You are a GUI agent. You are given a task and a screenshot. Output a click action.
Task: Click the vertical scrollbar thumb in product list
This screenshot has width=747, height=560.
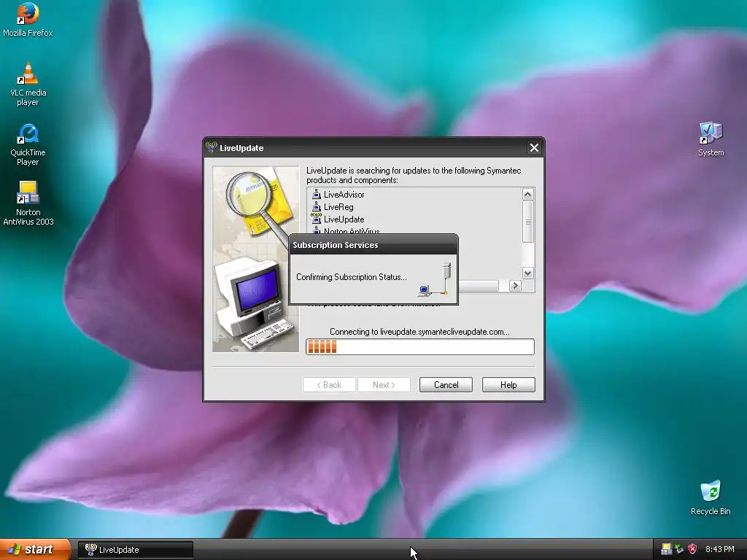click(527, 222)
